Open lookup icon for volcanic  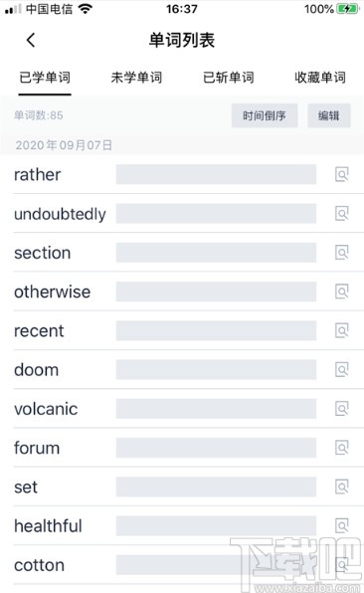[x=342, y=409]
